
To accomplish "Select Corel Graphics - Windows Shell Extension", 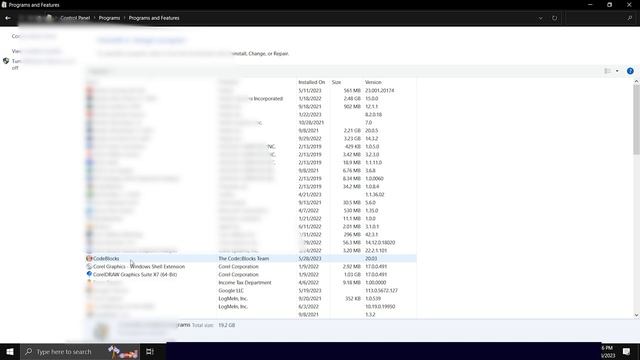I will click(139, 267).
